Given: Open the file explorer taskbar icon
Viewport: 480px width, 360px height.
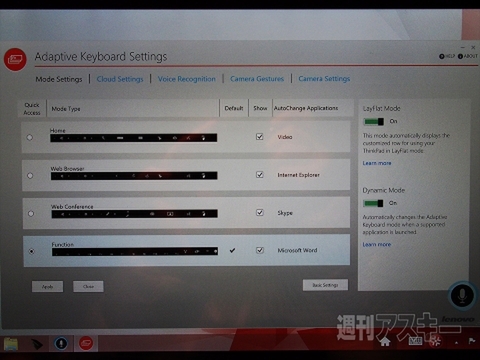Looking at the screenshot, I should coord(11,344).
